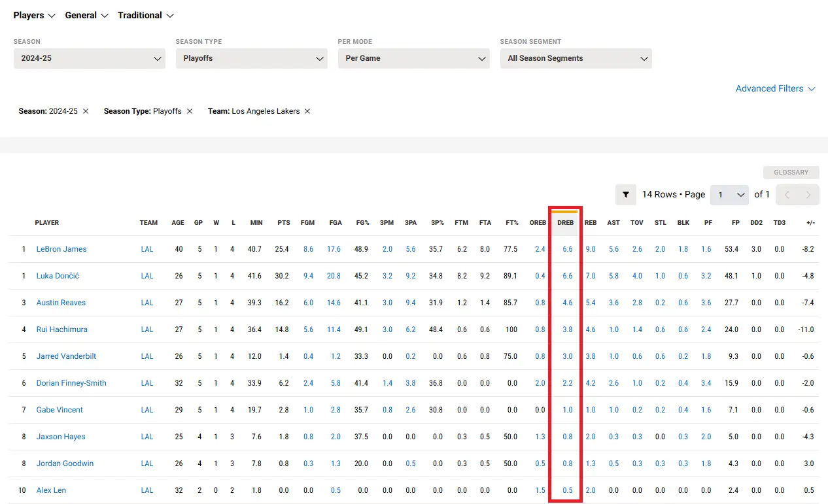Remove the Los Angeles Lakers team filter

[x=307, y=111]
